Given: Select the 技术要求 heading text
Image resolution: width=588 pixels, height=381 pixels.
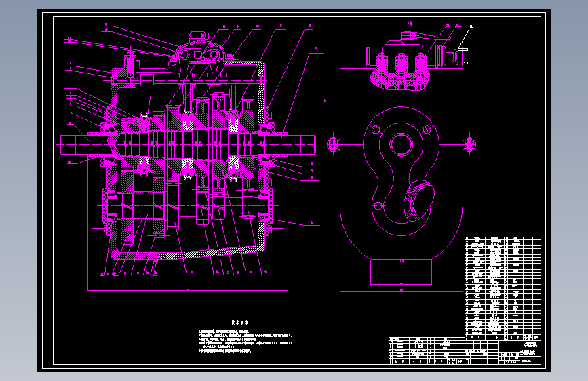Looking at the screenshot, I should coord(239,322).
